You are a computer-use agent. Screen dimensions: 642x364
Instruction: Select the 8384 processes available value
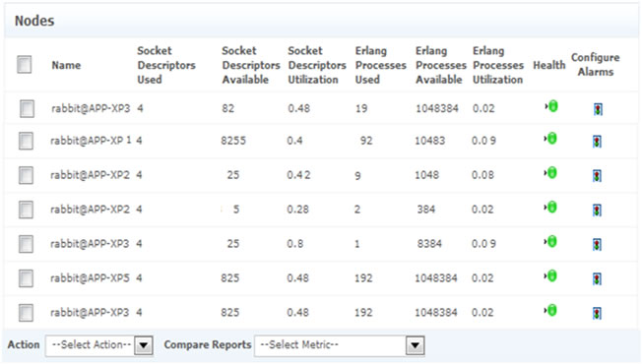click(429, 244)
